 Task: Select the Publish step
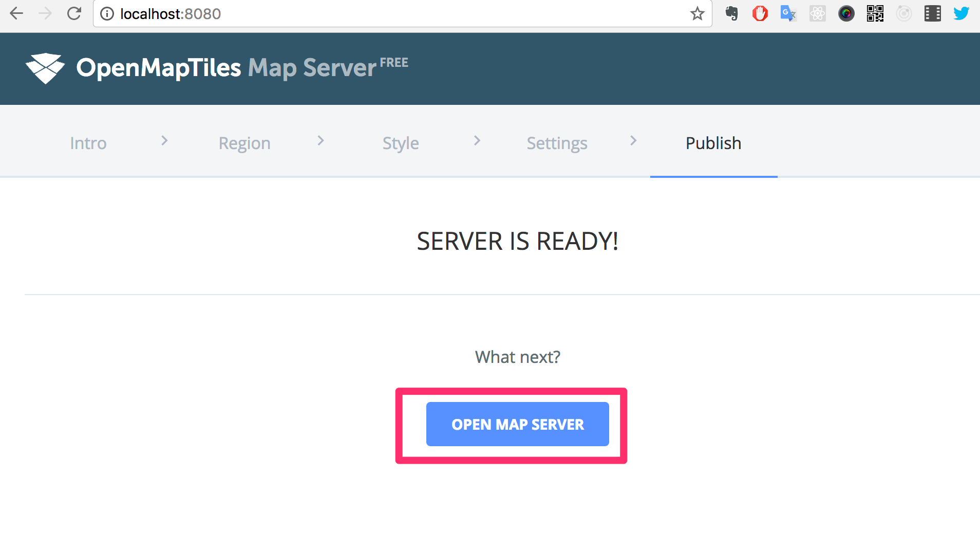713,143
